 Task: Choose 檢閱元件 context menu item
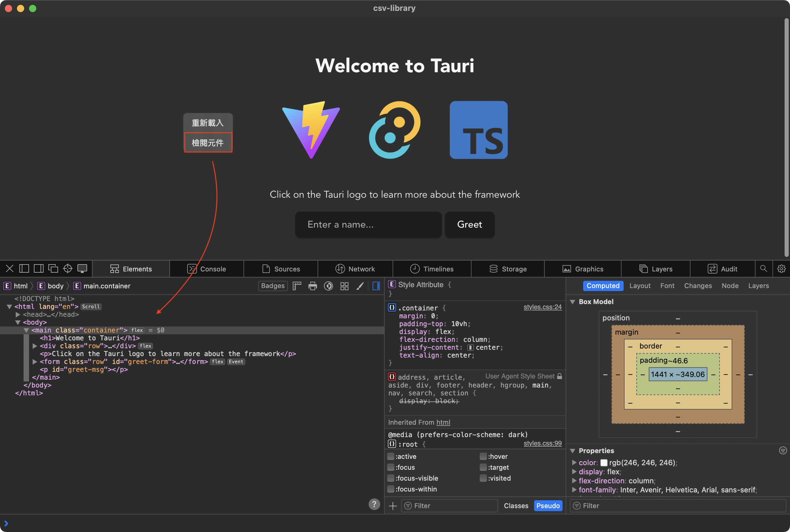[208, 142]
